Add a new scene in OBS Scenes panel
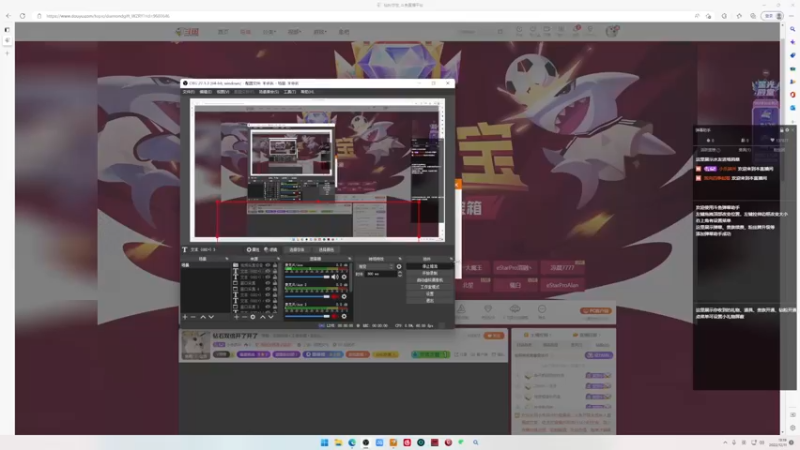800x450 pixels. click(x=185, y=317)
